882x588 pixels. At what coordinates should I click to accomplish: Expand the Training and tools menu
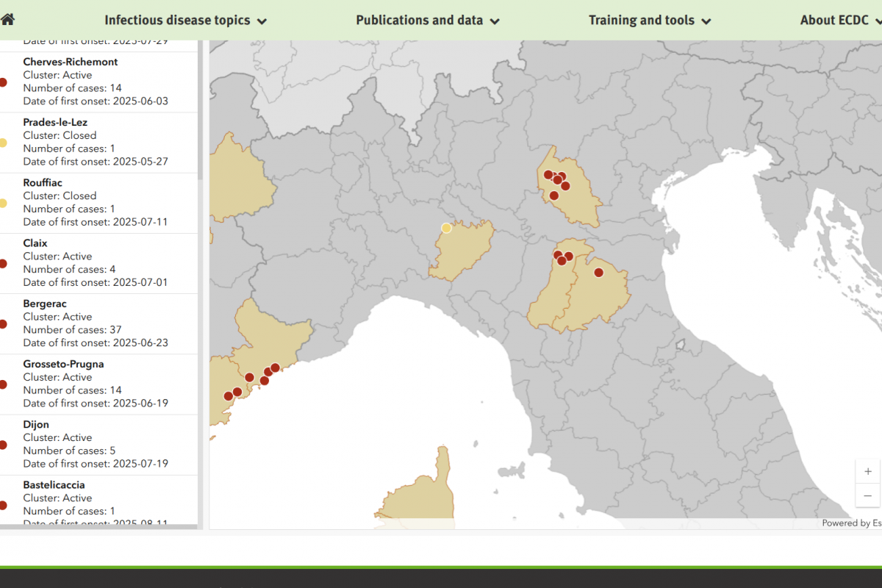(650, 21)
